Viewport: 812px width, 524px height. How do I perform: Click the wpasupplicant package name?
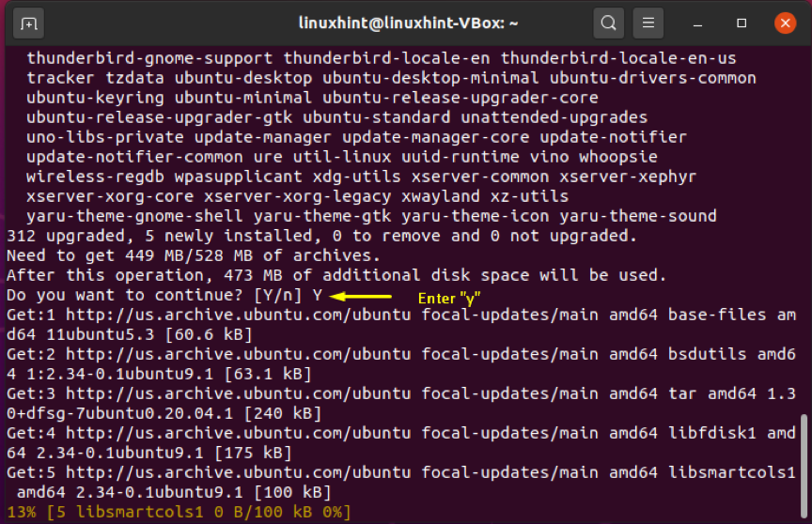coord(238,177)
